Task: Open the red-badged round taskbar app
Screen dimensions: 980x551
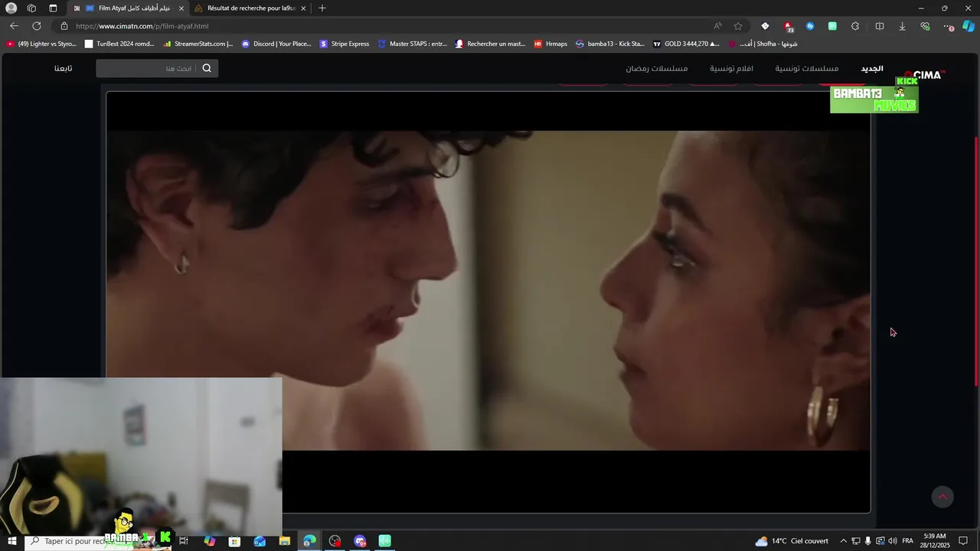Action: 335,541
